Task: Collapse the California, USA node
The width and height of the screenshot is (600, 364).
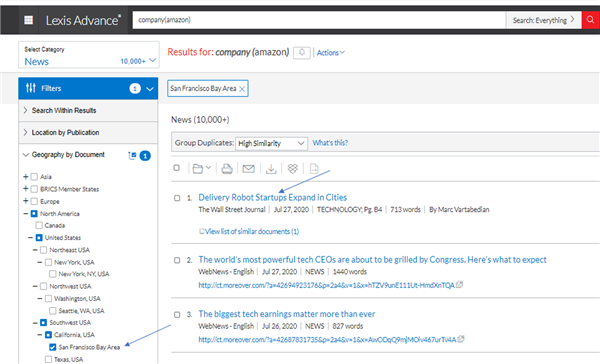Action: click(x=40, y=335)
